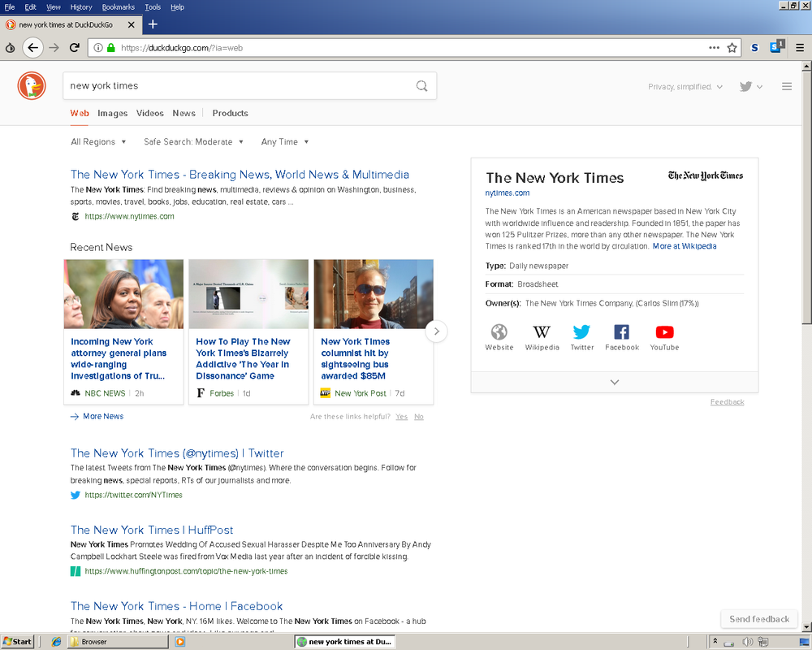Open a new tab with plus button

pos(153,24)
